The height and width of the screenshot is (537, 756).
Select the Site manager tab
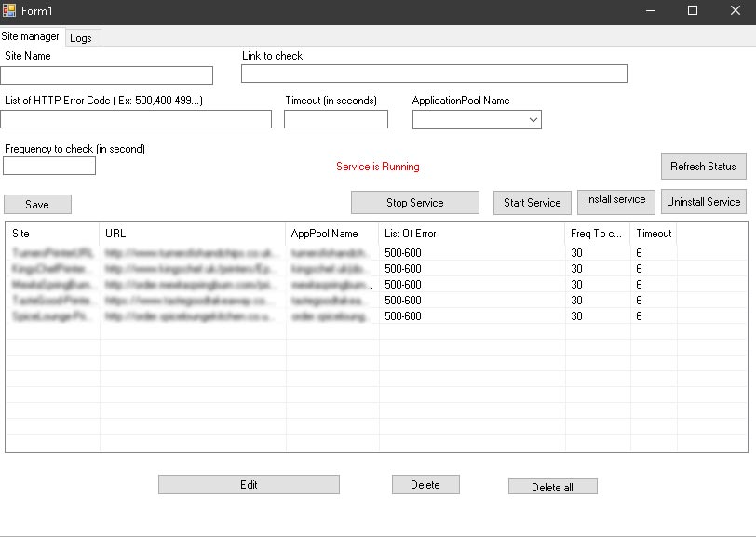coord(30,36)
